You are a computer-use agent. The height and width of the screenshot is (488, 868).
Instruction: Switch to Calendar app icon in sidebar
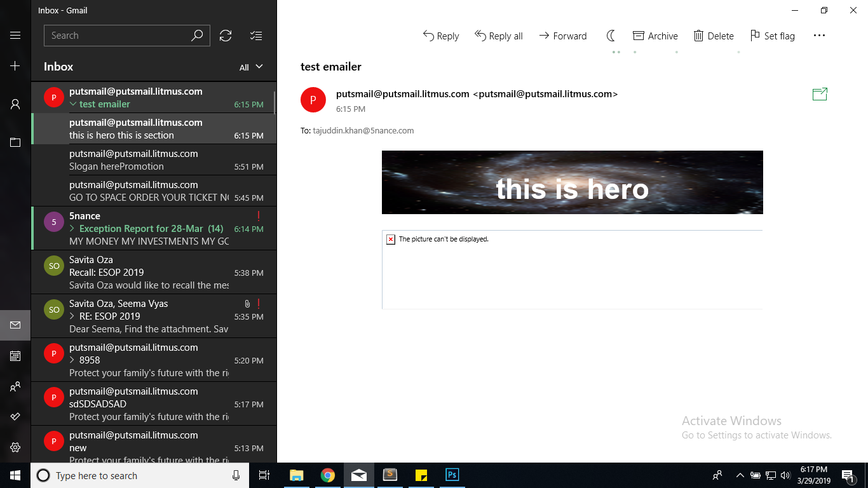pyautogui.click(x=15, y=356)
